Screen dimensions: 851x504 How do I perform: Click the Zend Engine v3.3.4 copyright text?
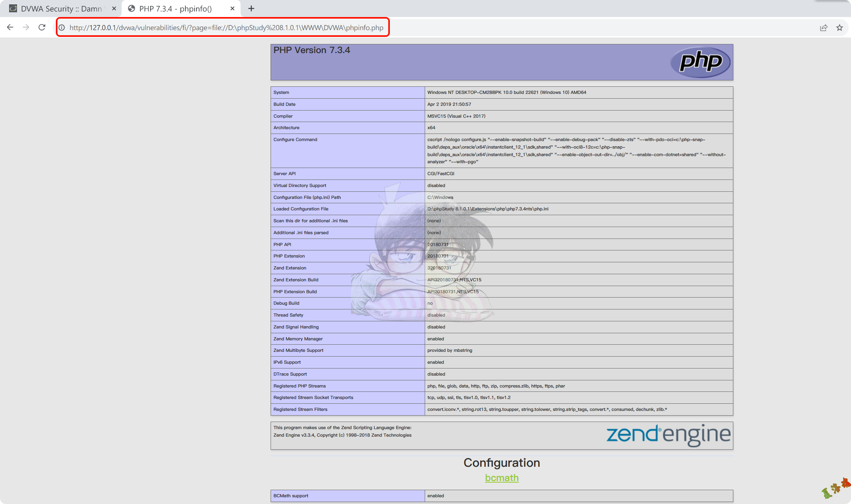(342, 435)
